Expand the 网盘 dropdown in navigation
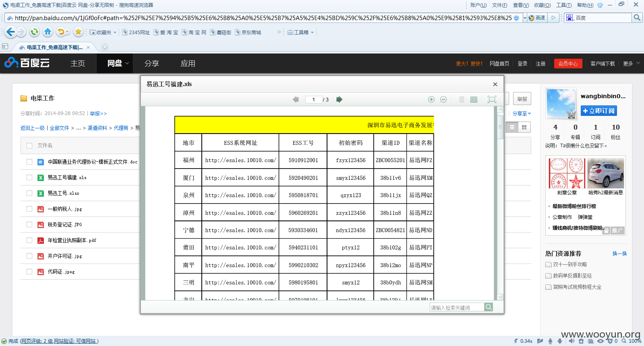Viewport: 644px width, 346px height. coord(127,64)
